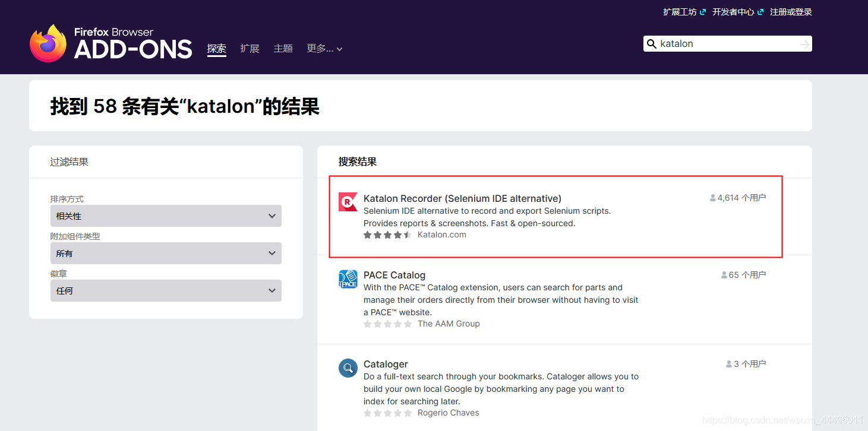Click author name The AAM Group
The width and height of the screenshot is (868, 431).
click(449, 324)
